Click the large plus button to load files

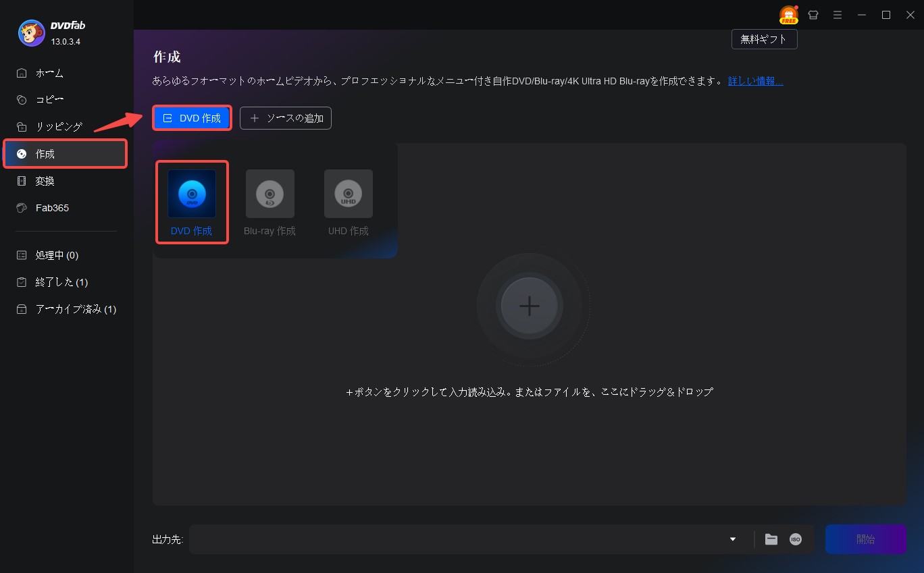(530, 306)
